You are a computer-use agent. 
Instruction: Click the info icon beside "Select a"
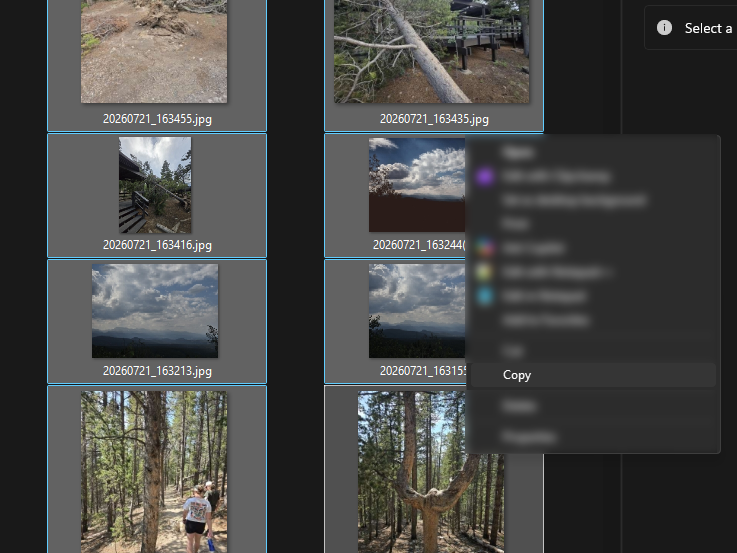click(664, 28)
